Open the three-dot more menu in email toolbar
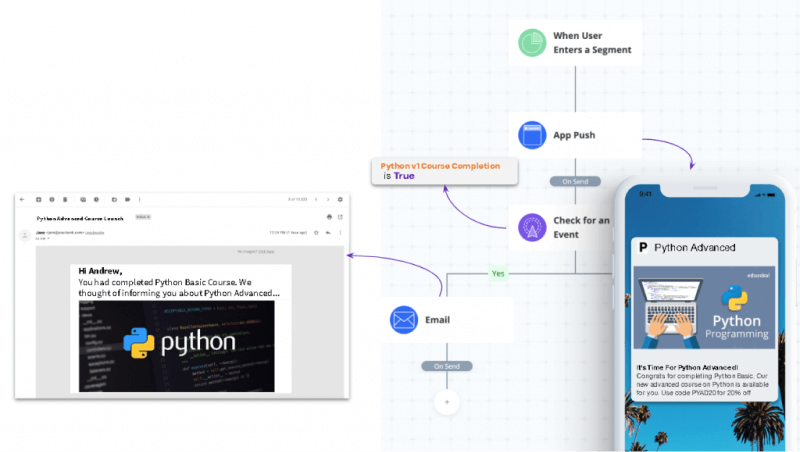This screenshot has width=800, height=452. (x=139, y=200)
